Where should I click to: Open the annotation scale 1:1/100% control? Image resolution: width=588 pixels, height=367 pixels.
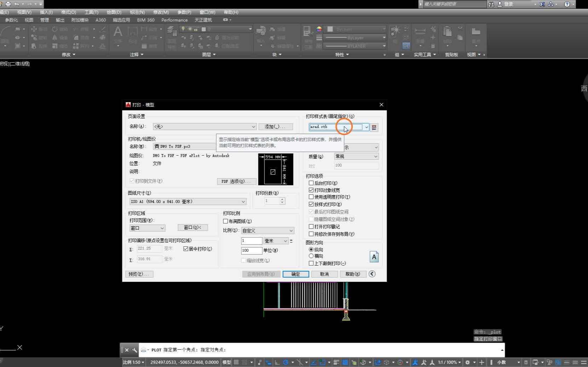(x=448, y=362)
